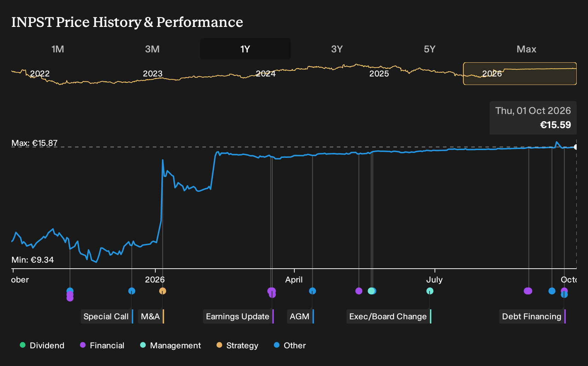Click the M&A event label
This screenshot has height=366, width=588.
[x=151, y=316]
